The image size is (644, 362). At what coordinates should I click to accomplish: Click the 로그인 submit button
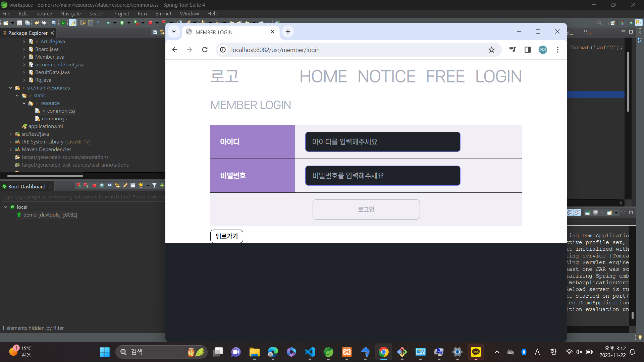(366, 209)
